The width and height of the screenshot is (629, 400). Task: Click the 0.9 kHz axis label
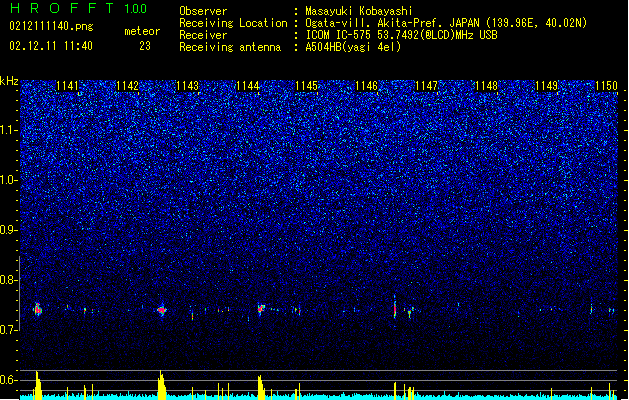[x=9, y=230]
